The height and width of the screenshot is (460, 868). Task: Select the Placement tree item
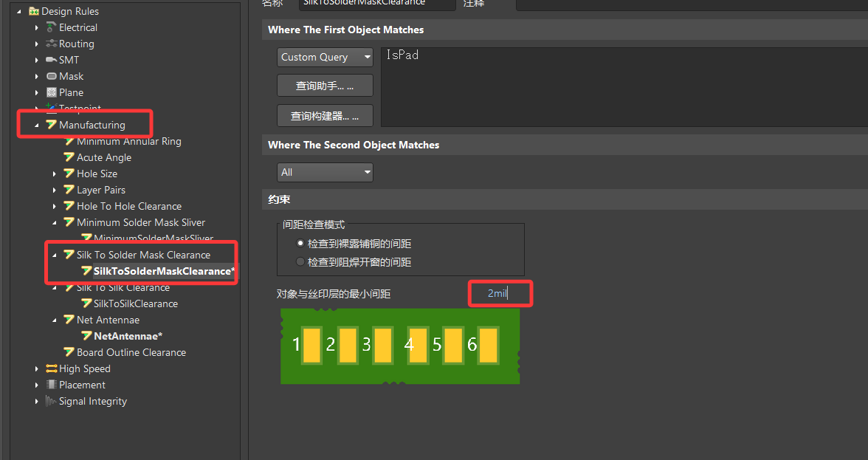[82, 385]
